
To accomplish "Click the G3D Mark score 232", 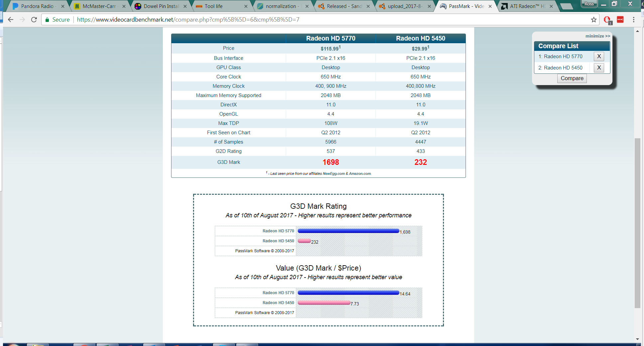I will pyautogui.click(x=421, y=162).
